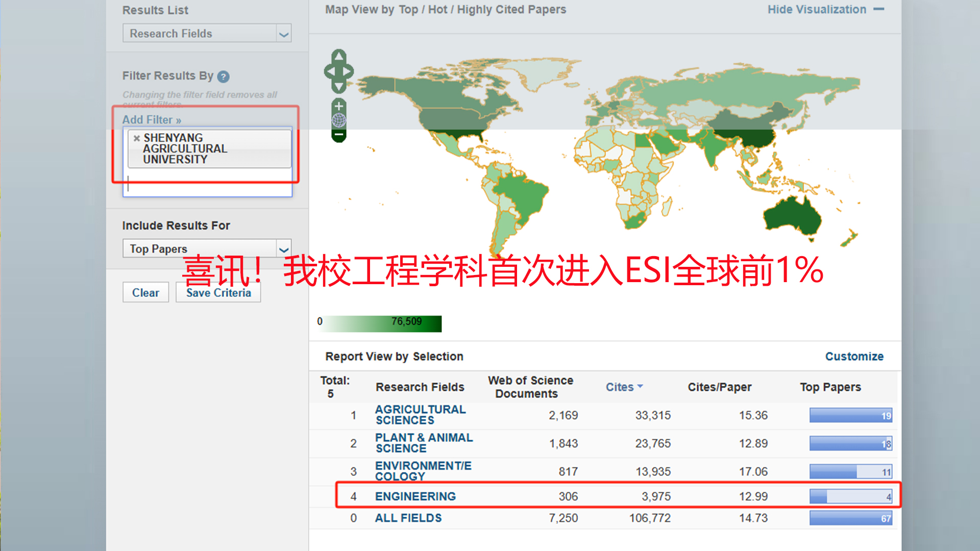
Task: Zoom out on the map with the minus icon
Action: tap(339, 135)
